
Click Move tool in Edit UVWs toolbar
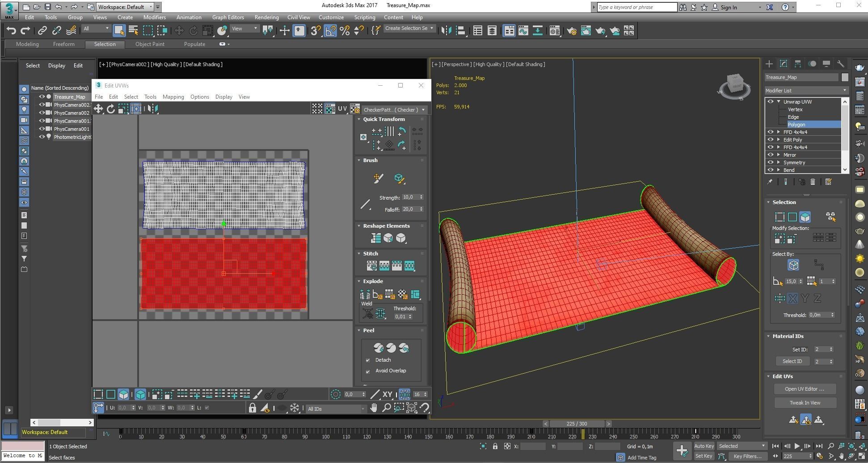(x=98, y=108)
